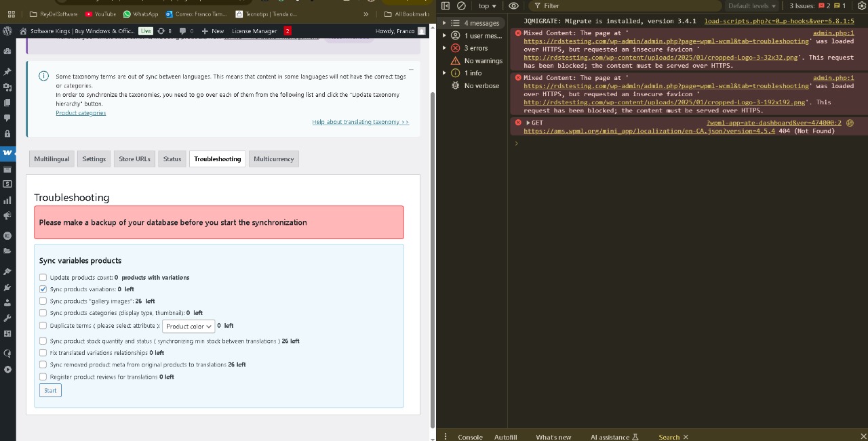Enable the Duplicate terms checkbox
This screenshot has width=868, height=441.
43,326
